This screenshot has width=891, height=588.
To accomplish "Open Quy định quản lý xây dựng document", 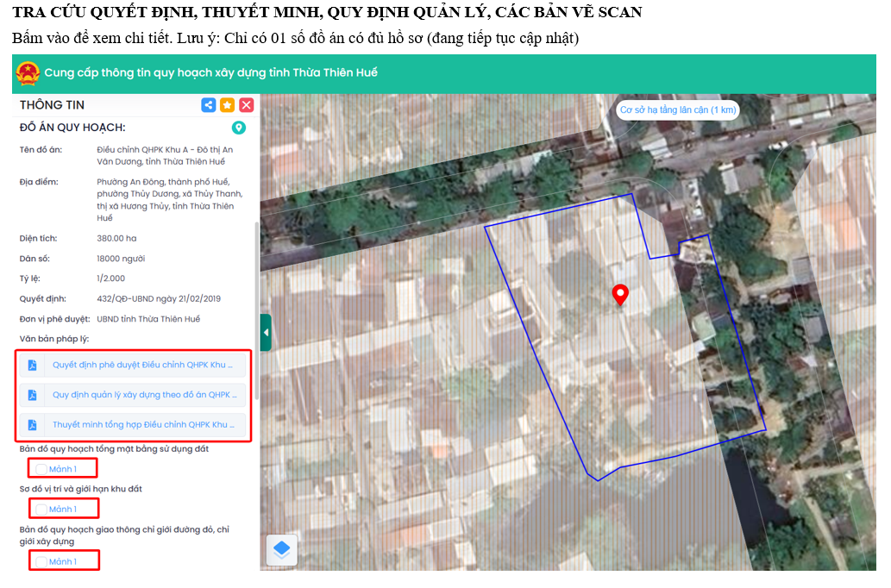I will point(143,395).
